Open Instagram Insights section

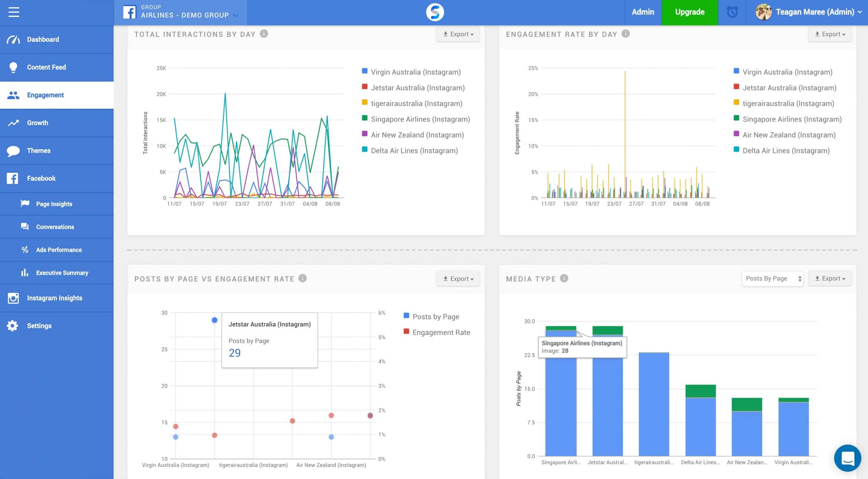coord(57,298)
